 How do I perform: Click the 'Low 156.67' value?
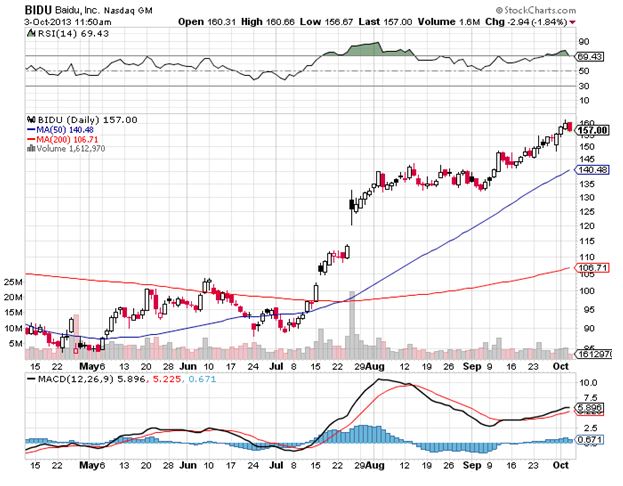(326, 22)
